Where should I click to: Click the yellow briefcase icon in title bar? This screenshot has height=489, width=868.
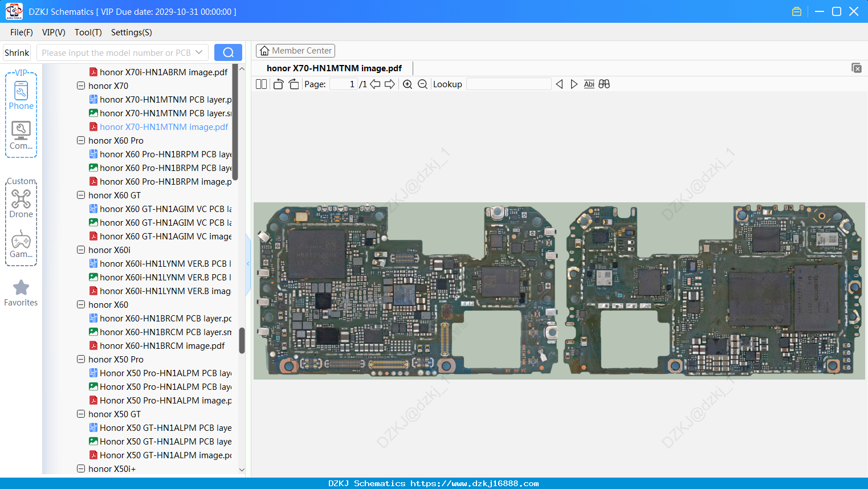click(x=797, y=11)
